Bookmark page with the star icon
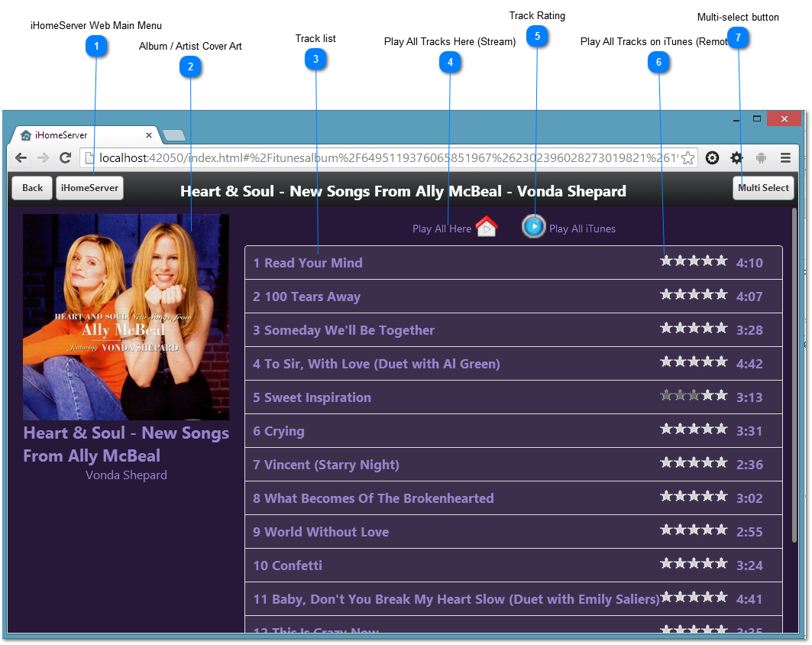This screenshot has height=645, width=812. point(687,158)
